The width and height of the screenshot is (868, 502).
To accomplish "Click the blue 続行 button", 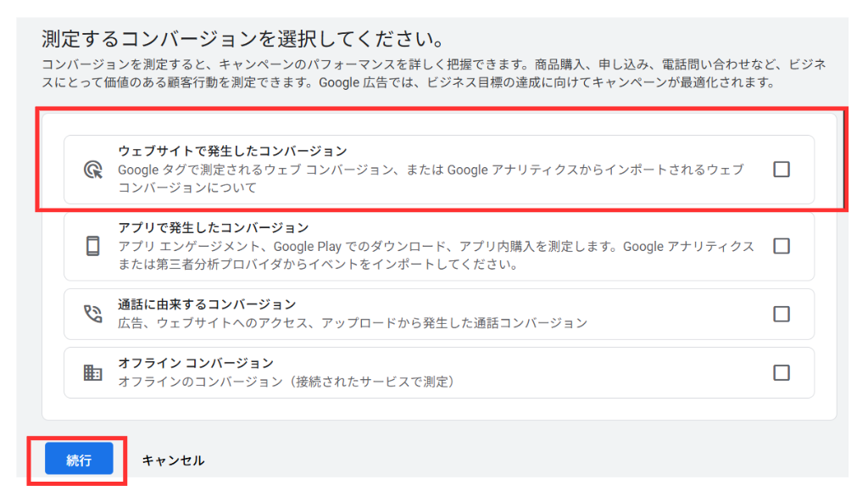I will (x=79, y=459).
